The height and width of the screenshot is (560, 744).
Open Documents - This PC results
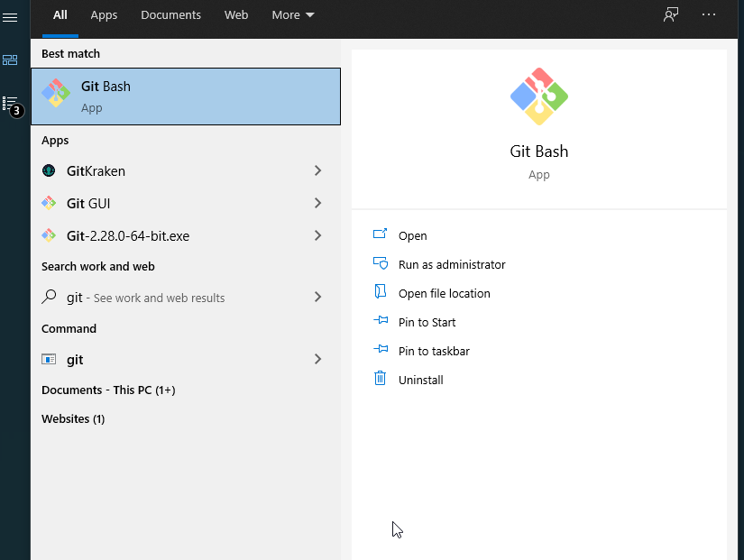click(108, 390)
